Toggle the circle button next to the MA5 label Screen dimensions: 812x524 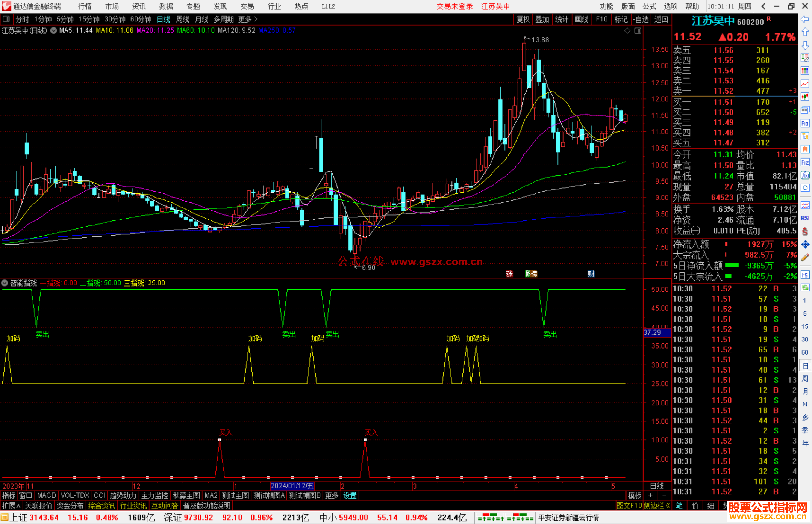point(53,30)
